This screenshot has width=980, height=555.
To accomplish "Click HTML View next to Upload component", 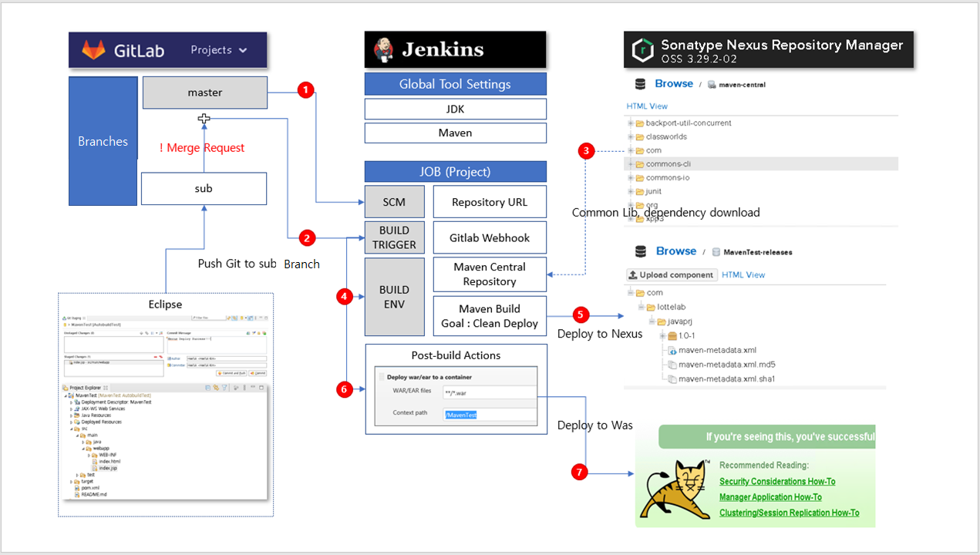I will [744, 274].
